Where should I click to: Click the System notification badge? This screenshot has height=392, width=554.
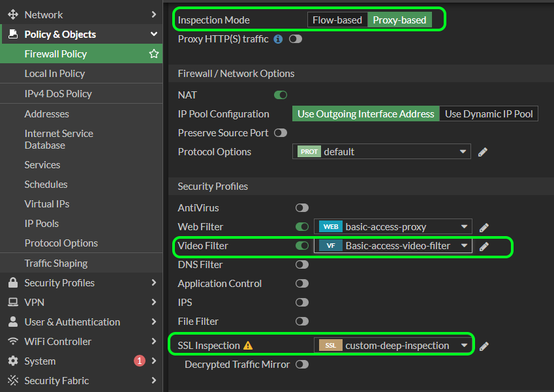(138, 361)
